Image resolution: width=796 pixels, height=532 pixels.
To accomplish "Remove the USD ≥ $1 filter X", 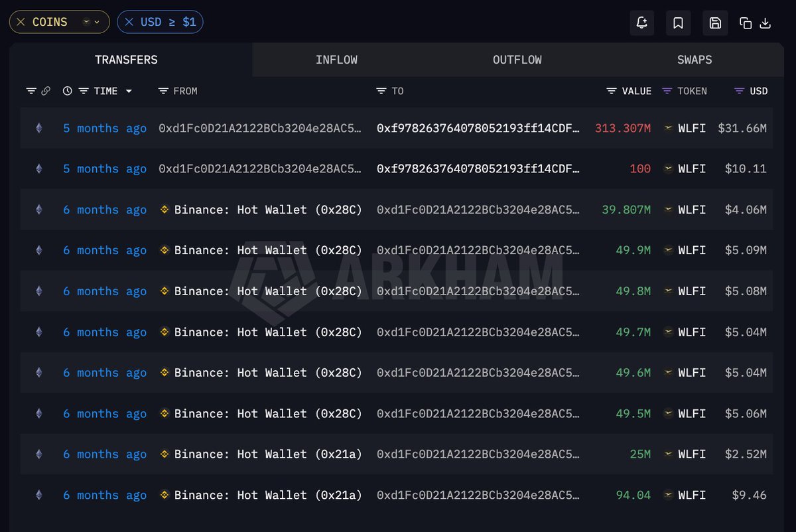I will pyautogui.click(x=129, y=22).
